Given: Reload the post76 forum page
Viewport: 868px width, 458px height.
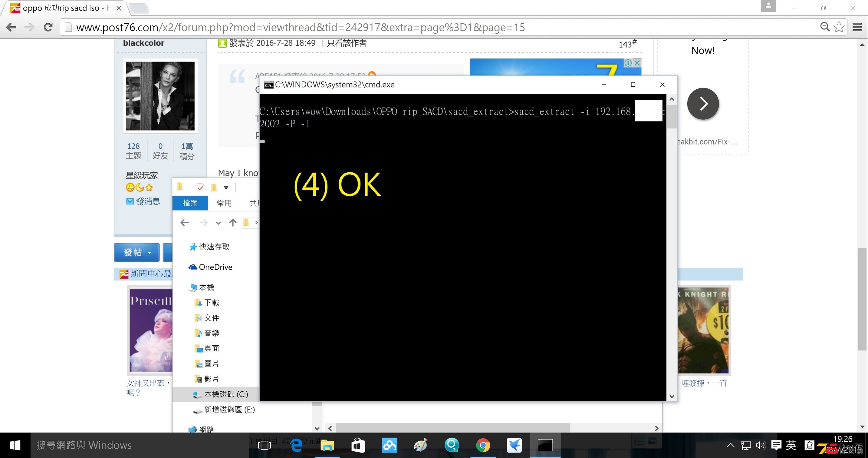Looking at the screenshot, I should pos(48,27).
